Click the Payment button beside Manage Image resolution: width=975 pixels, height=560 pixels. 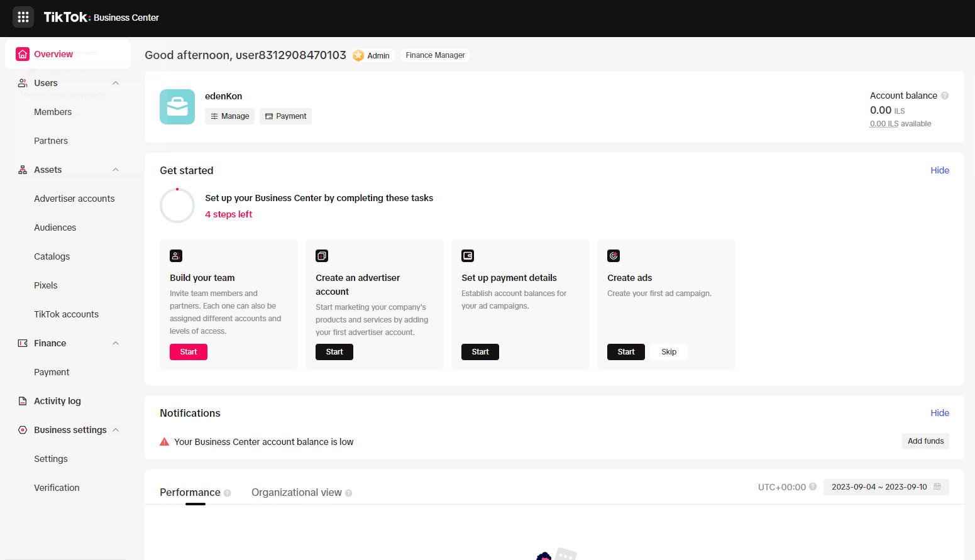(x=285, y=116)
